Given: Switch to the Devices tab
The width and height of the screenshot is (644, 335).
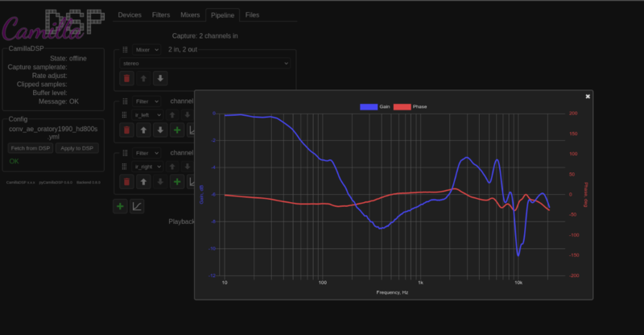Looking at the screenshot, I should [129, 14].
